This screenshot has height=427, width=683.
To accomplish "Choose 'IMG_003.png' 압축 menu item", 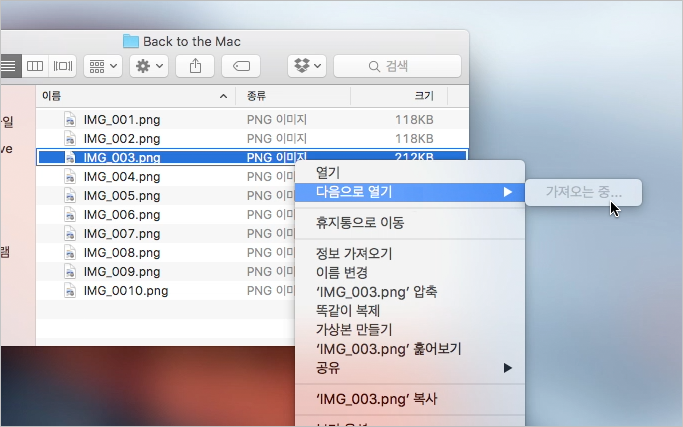I will click(410, 292).
